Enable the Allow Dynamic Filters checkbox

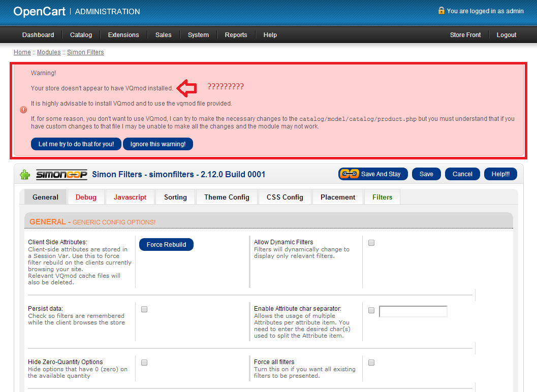pos(371,243)
